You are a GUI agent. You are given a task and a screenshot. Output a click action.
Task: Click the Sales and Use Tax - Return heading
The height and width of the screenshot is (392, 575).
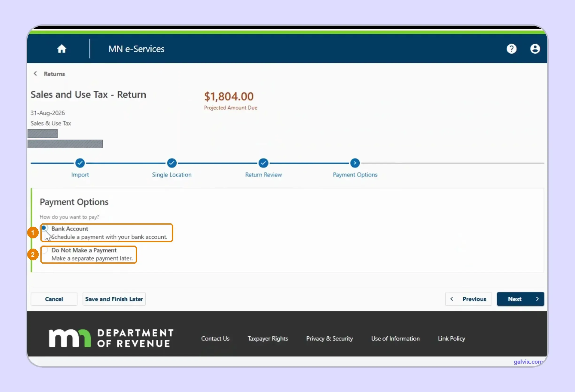[88, 94]
